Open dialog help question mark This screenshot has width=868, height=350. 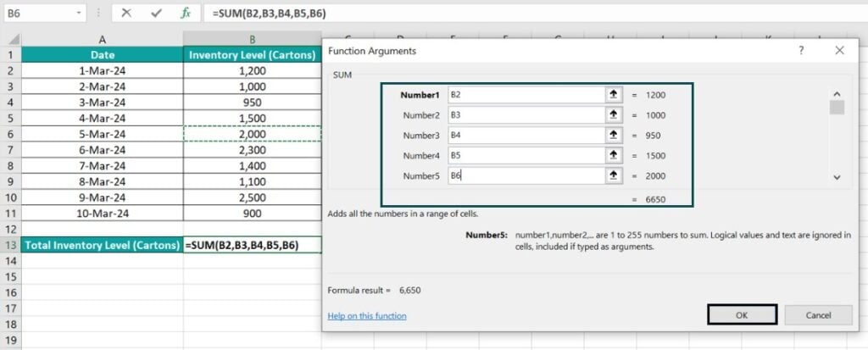coord(800,50)
